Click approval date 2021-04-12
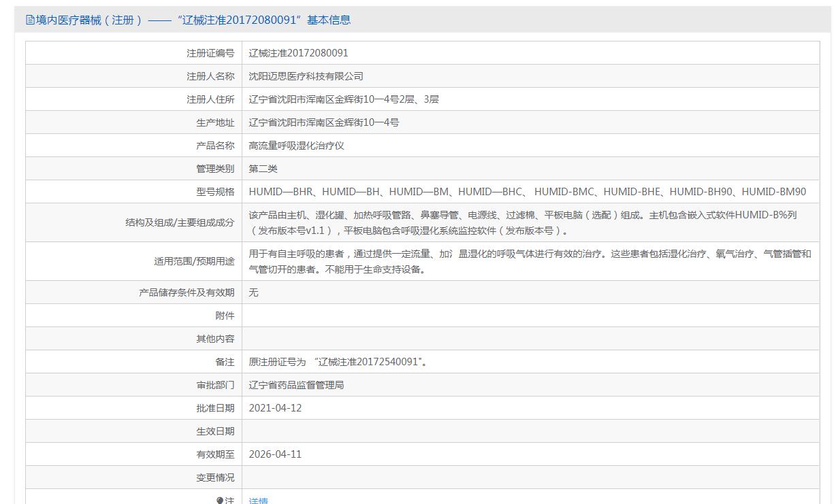 pyautogui.click(x=276, y=408)
